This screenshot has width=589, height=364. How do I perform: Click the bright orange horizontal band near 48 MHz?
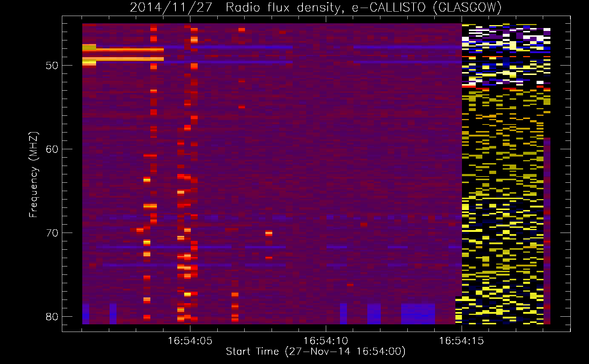tap(123, 50)
